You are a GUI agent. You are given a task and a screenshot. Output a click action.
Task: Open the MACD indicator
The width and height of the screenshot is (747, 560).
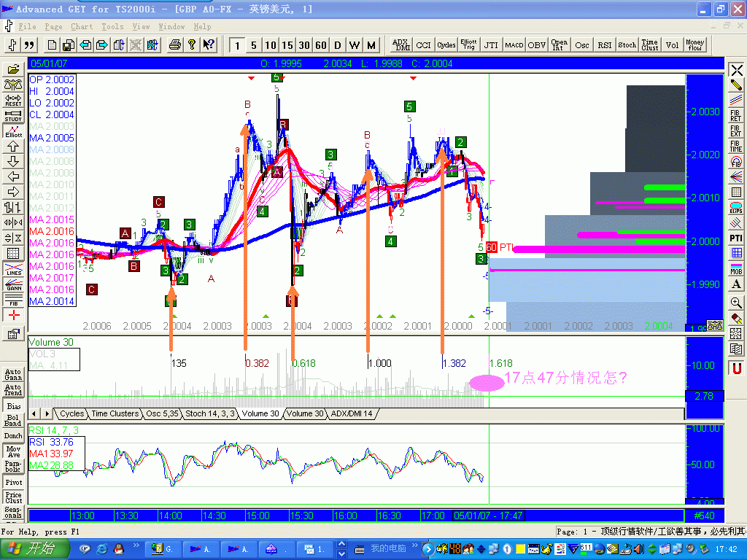[x=514, y=44]
